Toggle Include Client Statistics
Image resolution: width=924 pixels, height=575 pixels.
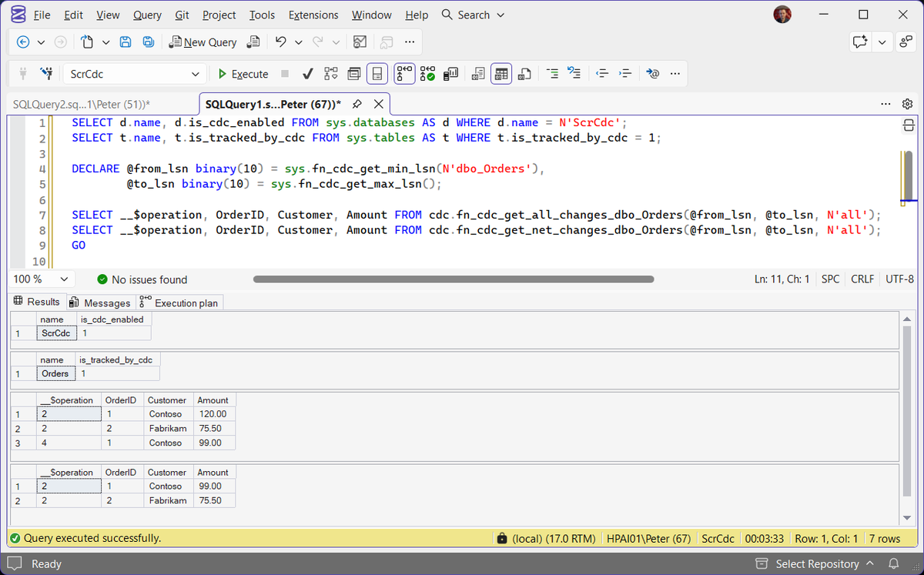click(x=451, y=74)
